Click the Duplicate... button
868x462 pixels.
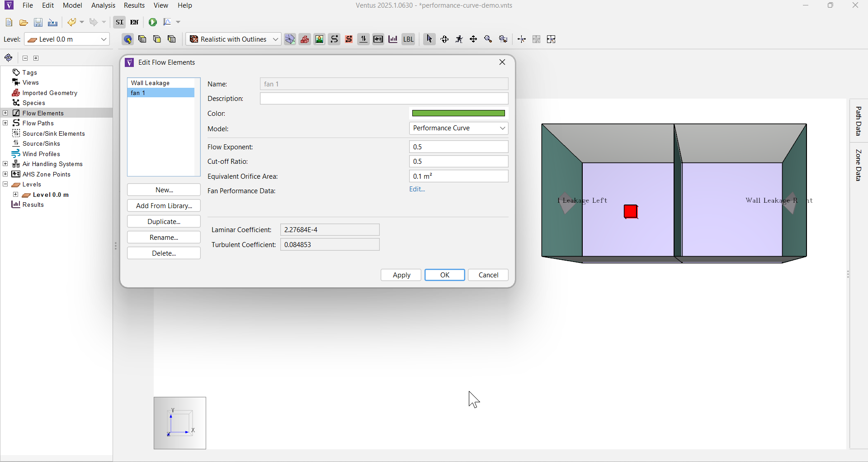[164, 222]
